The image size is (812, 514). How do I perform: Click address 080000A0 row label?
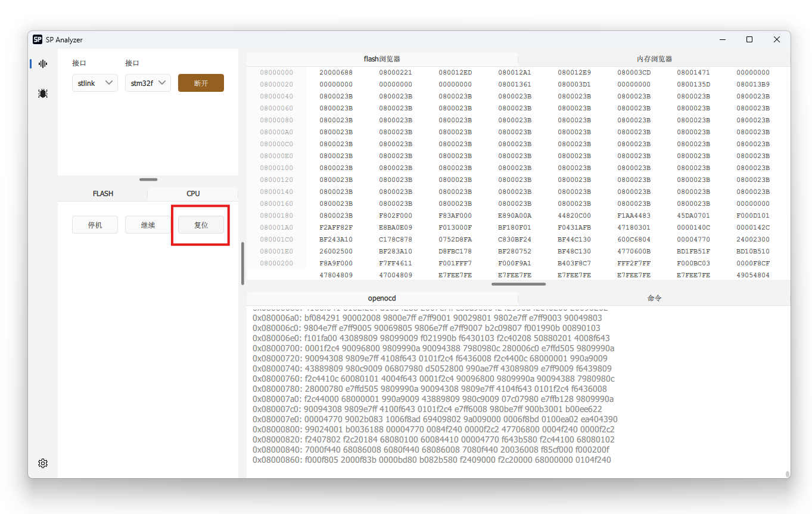[276, 132]
